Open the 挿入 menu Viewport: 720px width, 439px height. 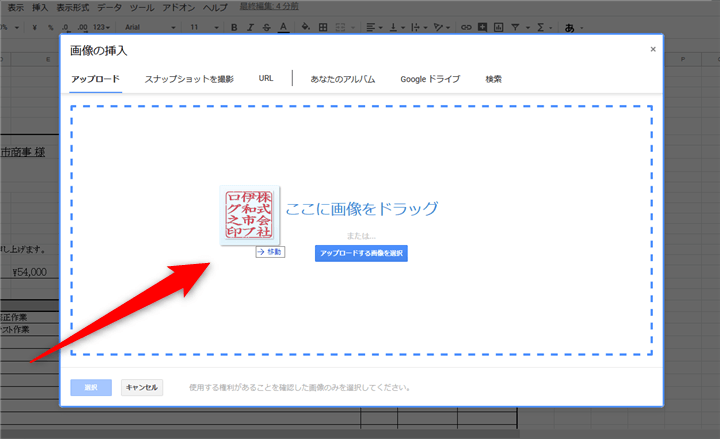pyautogui.click(x=40, y=7)
